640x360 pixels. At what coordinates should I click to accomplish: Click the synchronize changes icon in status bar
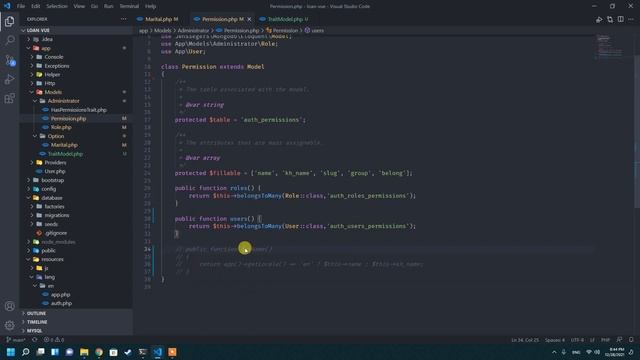point(35,340)
